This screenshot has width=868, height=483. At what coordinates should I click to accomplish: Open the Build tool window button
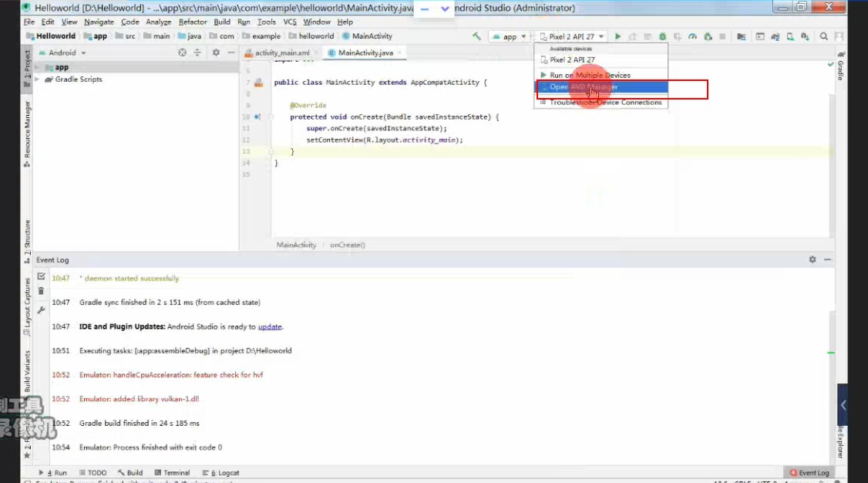click(130, 472)
